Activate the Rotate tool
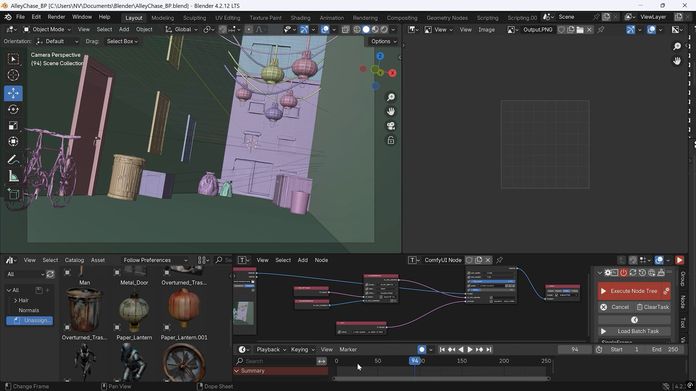696x391 pixels. click(13, 109)
